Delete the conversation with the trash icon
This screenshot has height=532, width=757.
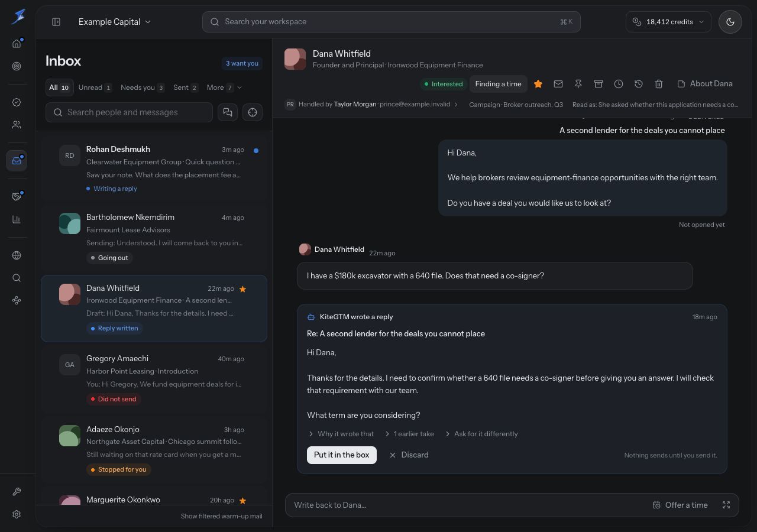pyautogui.click(x=659, y=84)
